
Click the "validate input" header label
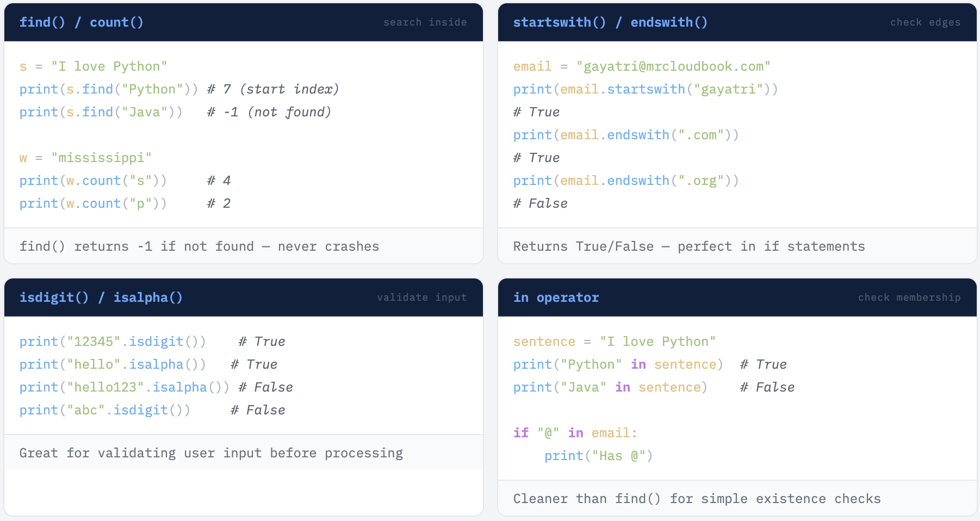click(421, 297)
